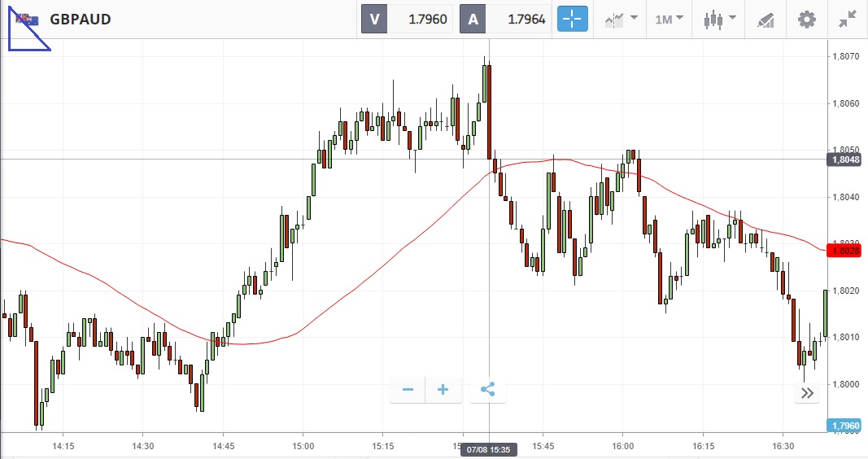Click the 1.8048 crosshair price label
Viewport: 868px width, 459px height.
click(845, 160)
